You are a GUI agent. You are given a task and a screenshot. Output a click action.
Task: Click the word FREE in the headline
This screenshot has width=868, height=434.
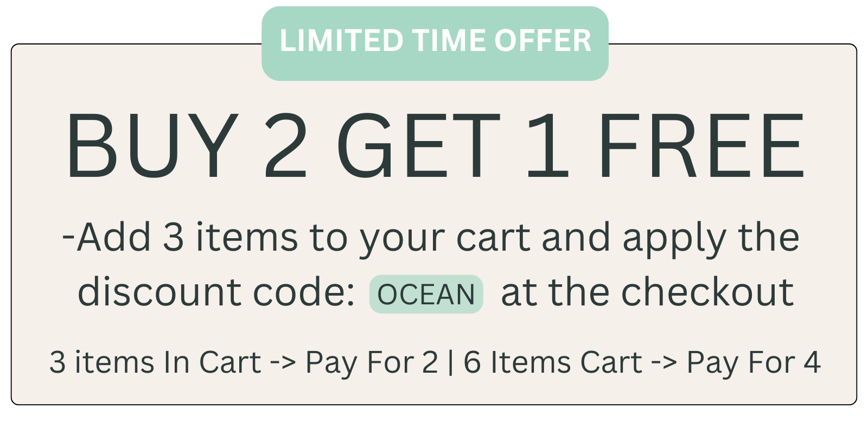[701, 145]
